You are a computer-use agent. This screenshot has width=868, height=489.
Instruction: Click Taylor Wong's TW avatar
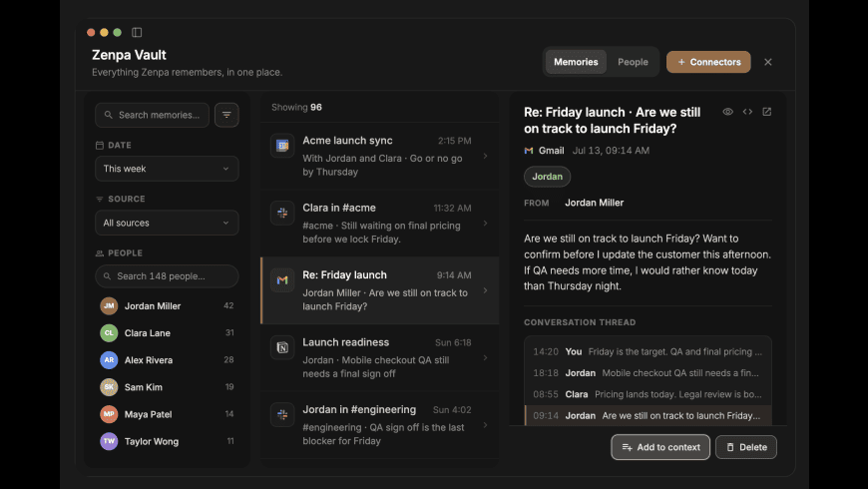click(x=109, y=441)
